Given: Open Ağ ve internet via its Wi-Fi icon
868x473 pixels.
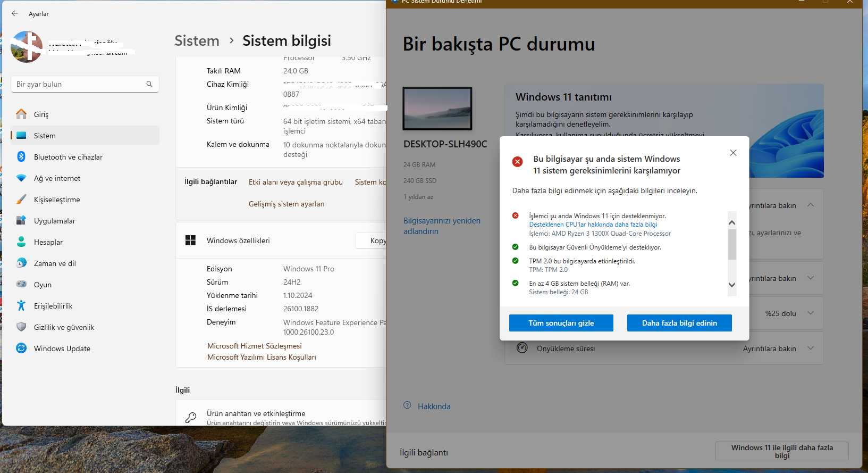Looking at the screenshot, I should [21, 178].
